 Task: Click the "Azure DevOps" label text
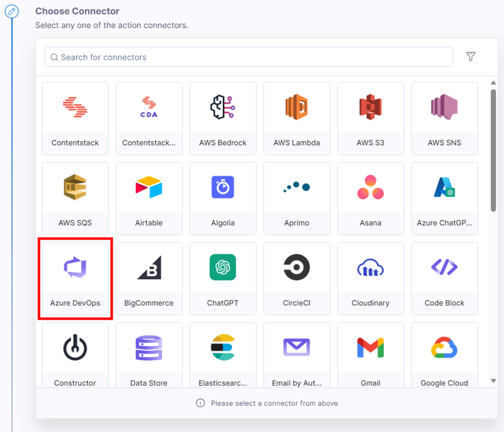click(75, 303)
